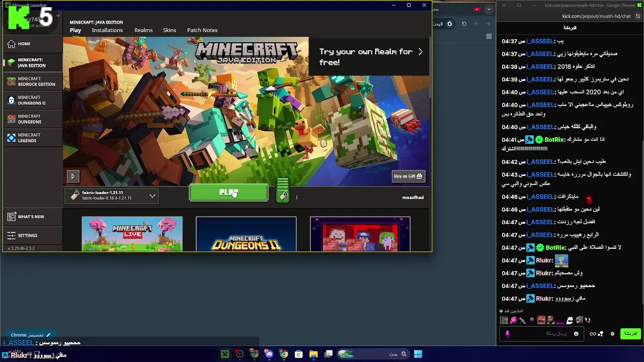Open Task View from the taskbar
The width and height of the screenshot is (644, 362).
(x=329, y=354)
